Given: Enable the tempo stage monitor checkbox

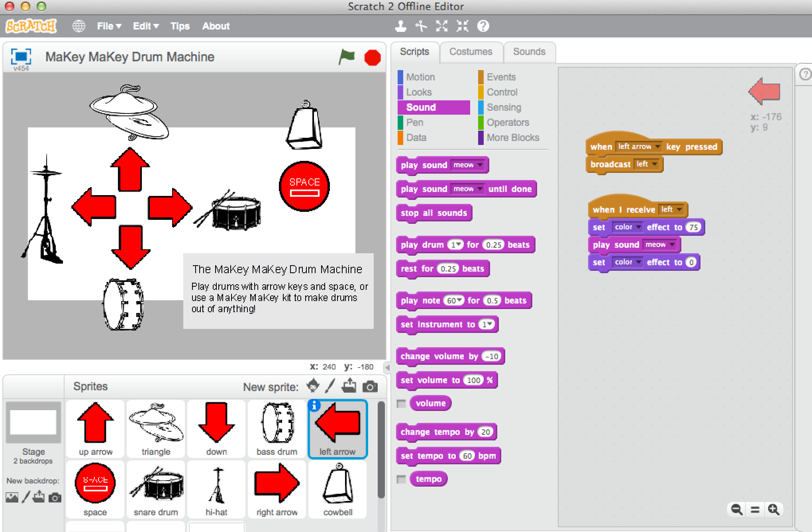Looking at the screenshot, I should (400, 479).
